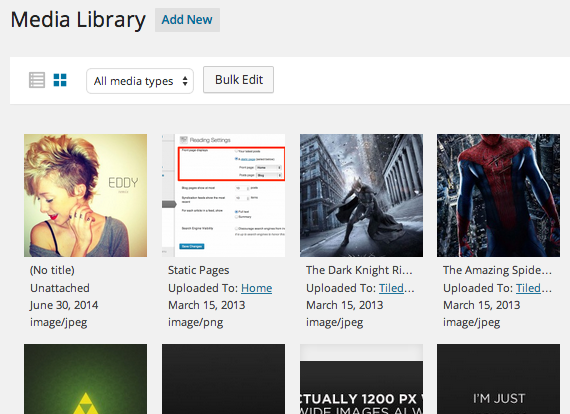Select the I'M JUST thumbnail
Image resolution: width=570 pixels, height=414 pixels.
pos(498,379)
